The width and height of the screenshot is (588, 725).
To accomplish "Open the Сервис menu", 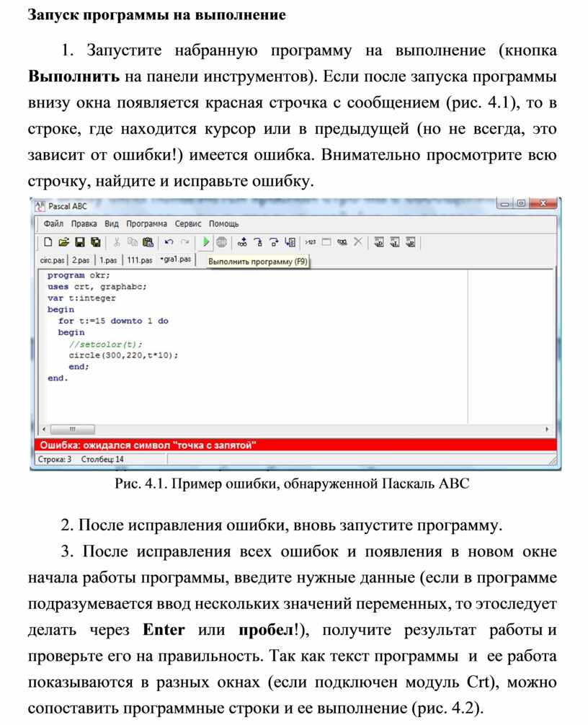I will click(188, 224).
